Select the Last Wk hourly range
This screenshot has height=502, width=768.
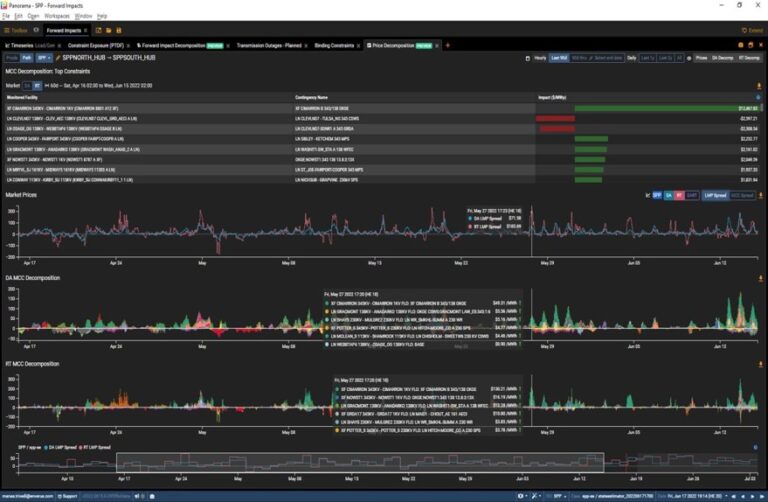click(560, 58)
